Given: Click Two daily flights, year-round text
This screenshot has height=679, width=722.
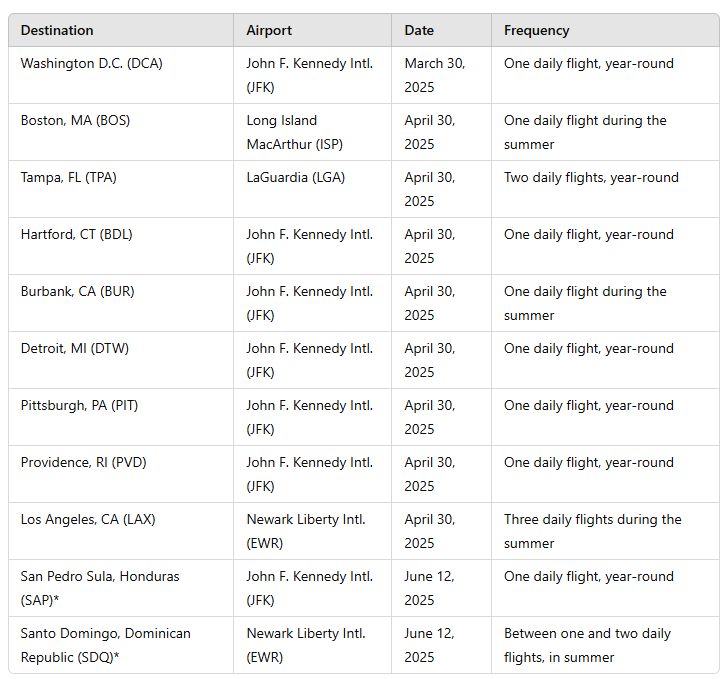Looking at the screenshot, I should coord(591,178).
